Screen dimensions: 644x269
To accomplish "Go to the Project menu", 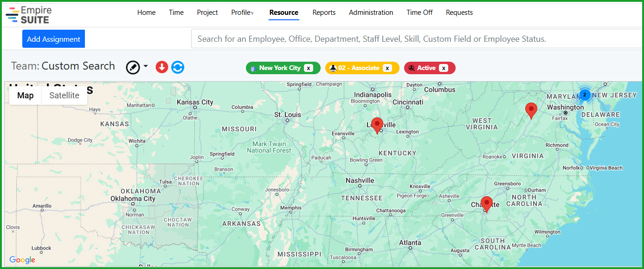I will [x=207, y=13].
